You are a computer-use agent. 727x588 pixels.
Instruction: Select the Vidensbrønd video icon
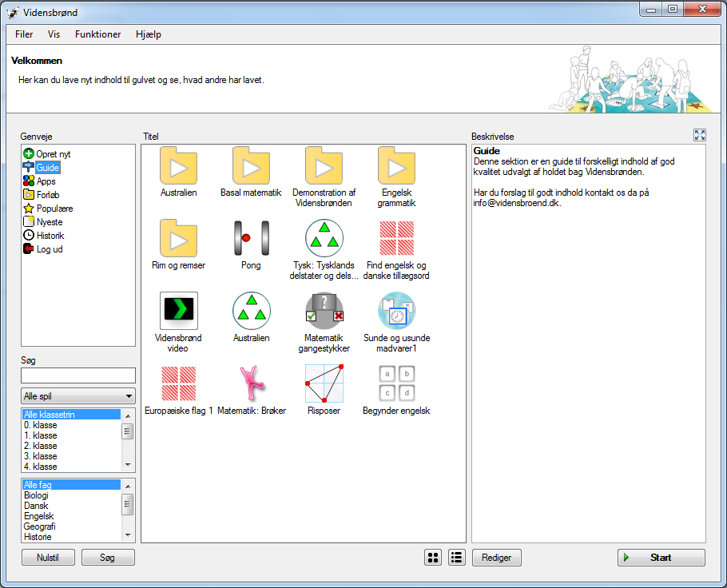(x=178, y=311)
